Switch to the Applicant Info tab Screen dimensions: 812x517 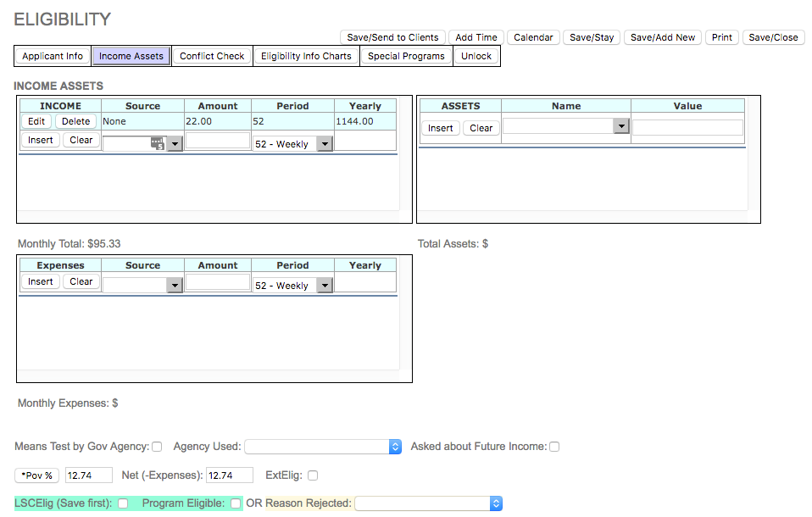click(53, 56)
